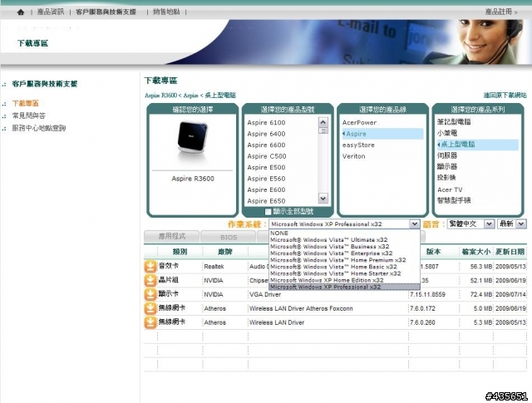Open 銷售地點 in top navigation
Viewport: 532px width, 403px height.
tap(166, 12)
